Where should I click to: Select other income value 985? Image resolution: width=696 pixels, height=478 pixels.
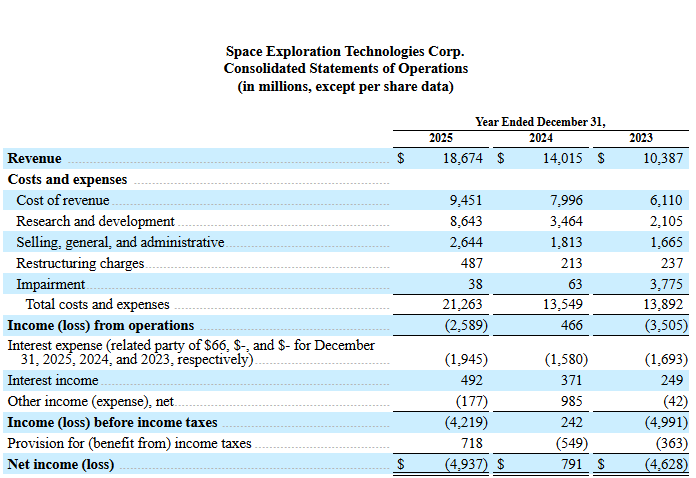[571, 401]
